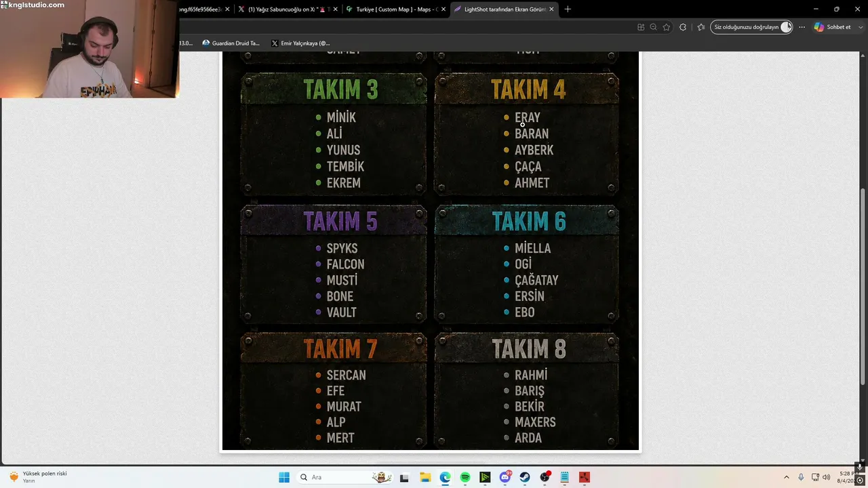Open a new browser tab
Viewport: 868px width, 488px height.
click(568, 9)
